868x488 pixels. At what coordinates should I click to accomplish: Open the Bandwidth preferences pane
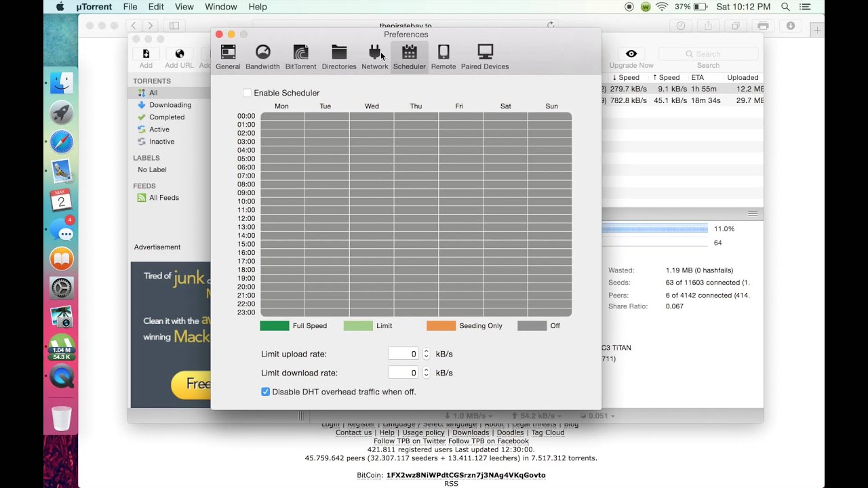point(262,57)
